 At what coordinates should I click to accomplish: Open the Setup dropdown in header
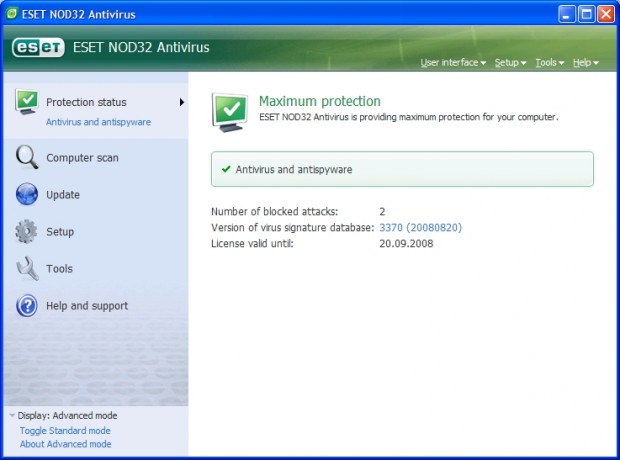coord(510,62)
